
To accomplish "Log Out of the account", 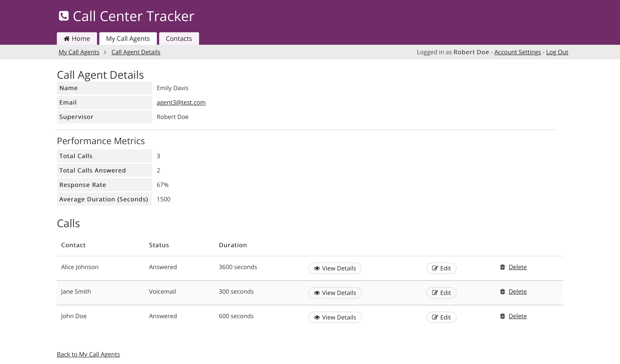I will pyautogui.click(x=557, y=52).
